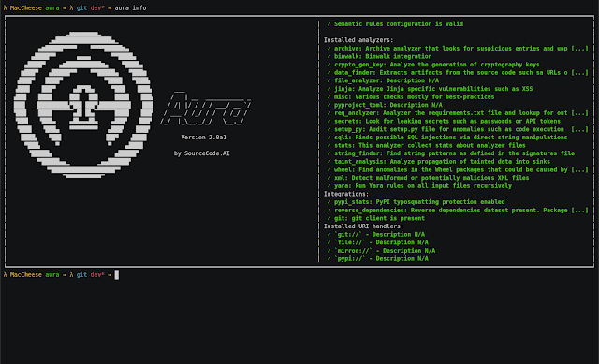Click the 'wheel: Find anomalies' line
This screenshot has height=364, width=599.
(458, 169)
